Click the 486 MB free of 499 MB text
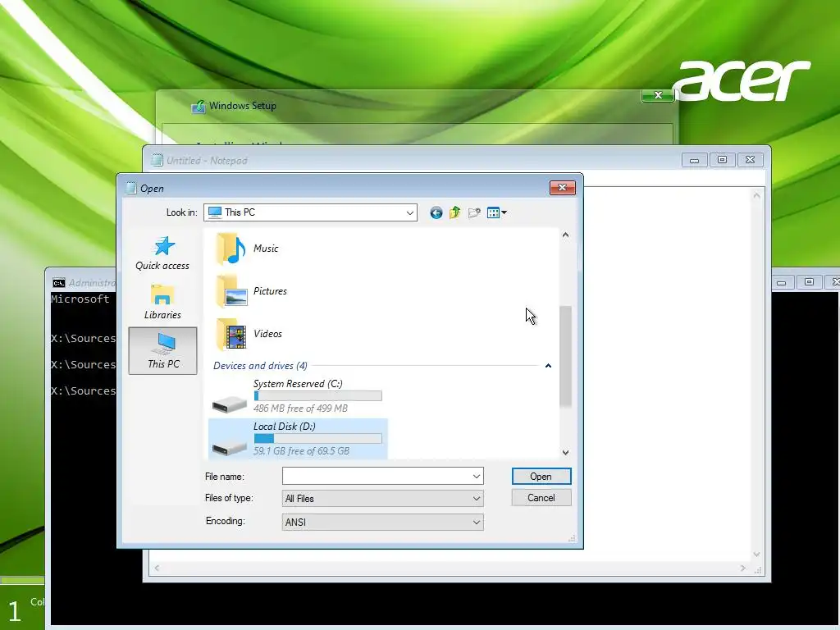Image resolution: width=840 pixels, height=630 pixels. coord(300,409)
